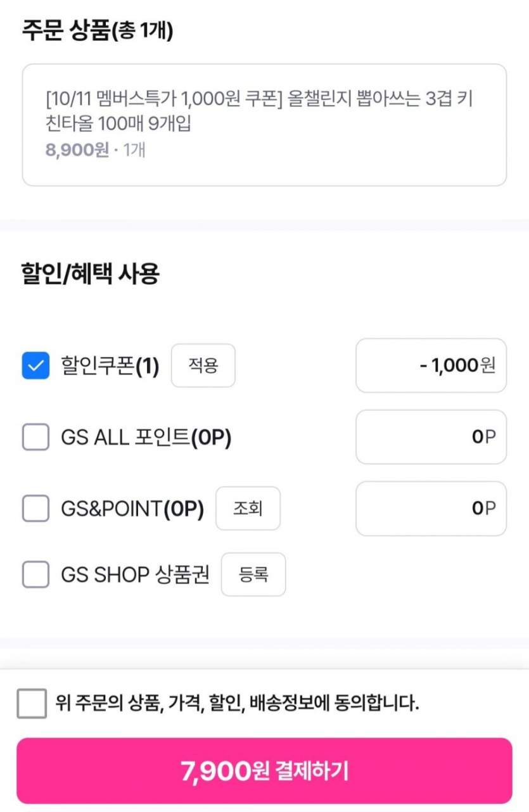
Task: Uncheck the 할인쿠폰 discount coupon checkbox
Action: (35, 365)
